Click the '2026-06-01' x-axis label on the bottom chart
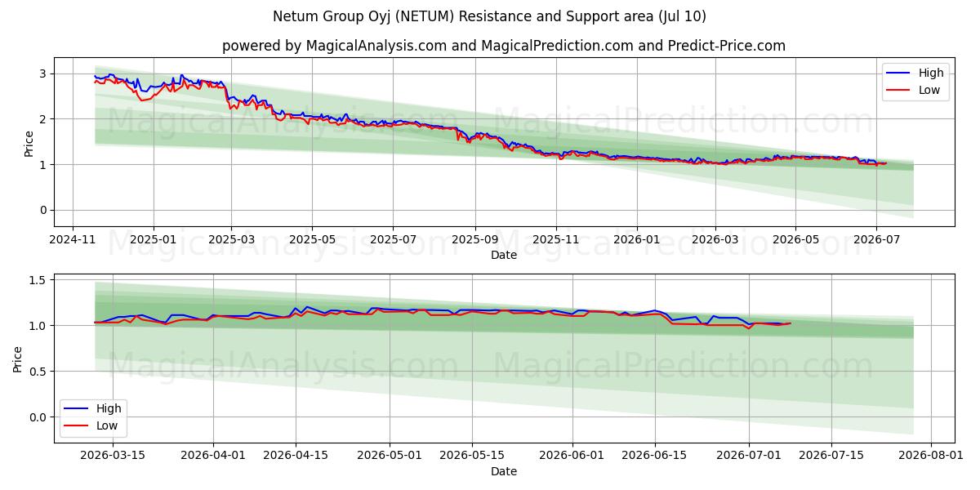 (x=571, y=456)
